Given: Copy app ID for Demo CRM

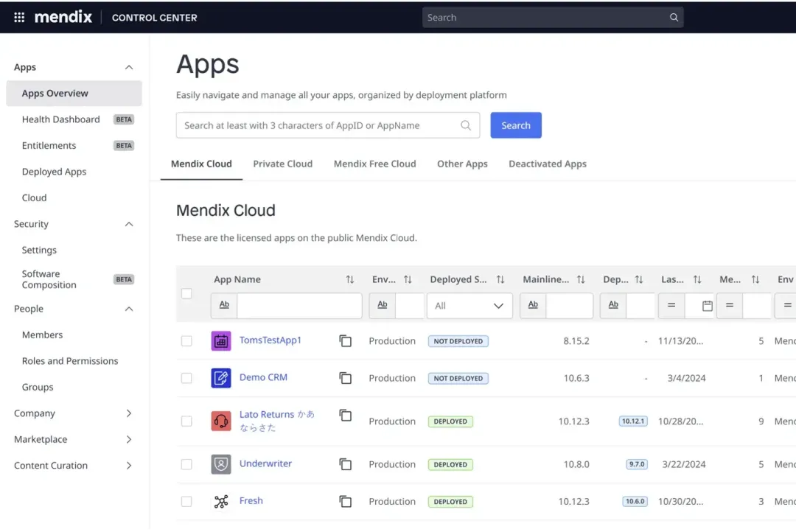Looking at the screenshot, I should point(345,378).
